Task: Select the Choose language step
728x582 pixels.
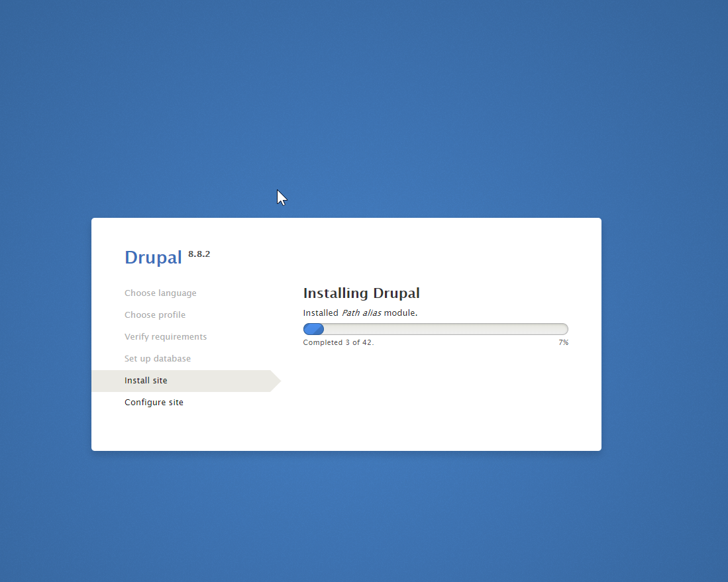Action: [160, 293]
